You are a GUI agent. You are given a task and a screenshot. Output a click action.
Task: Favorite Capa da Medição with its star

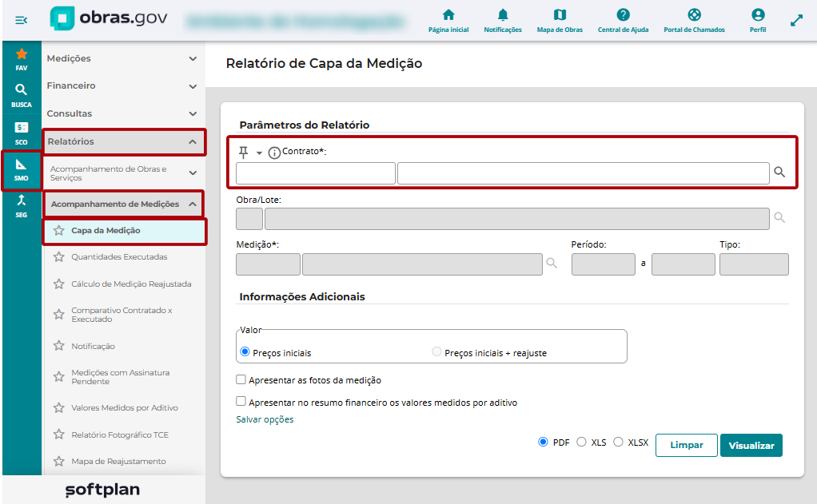59,230
